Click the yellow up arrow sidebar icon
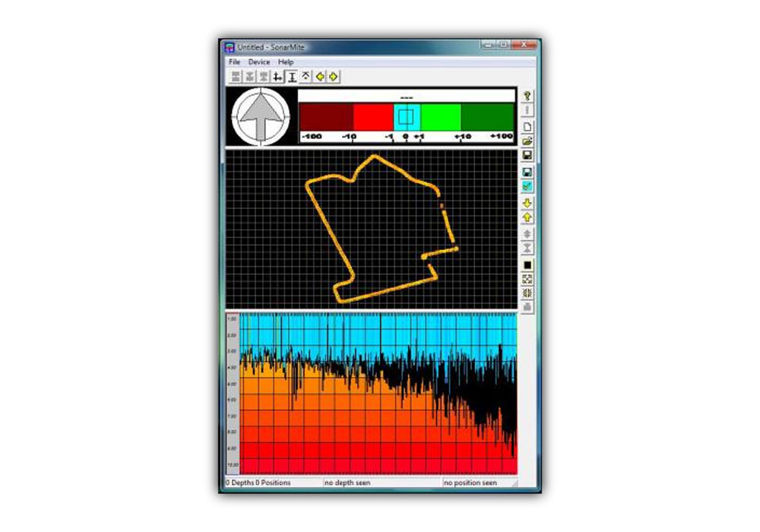 527,217
